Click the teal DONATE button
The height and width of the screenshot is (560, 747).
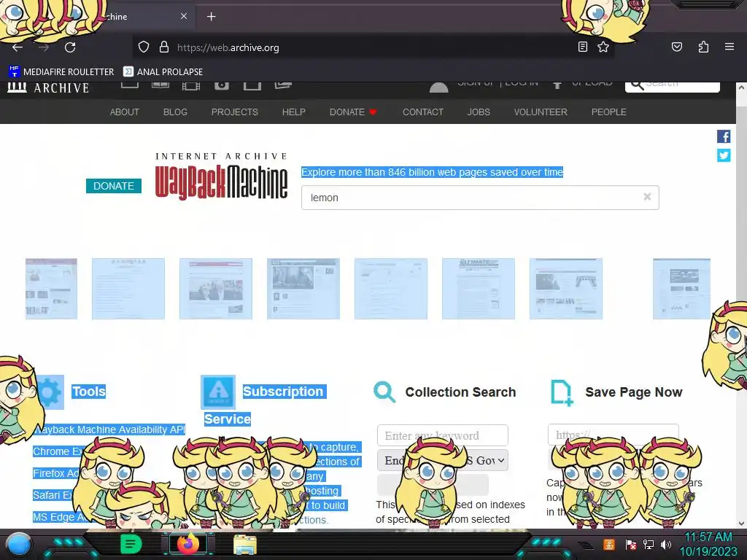(x=113, y=186)
